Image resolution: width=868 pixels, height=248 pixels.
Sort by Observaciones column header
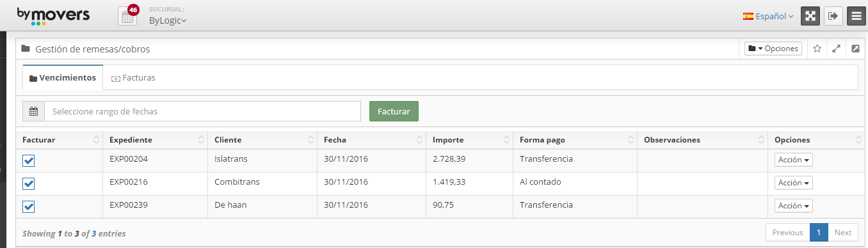point(703,140)
